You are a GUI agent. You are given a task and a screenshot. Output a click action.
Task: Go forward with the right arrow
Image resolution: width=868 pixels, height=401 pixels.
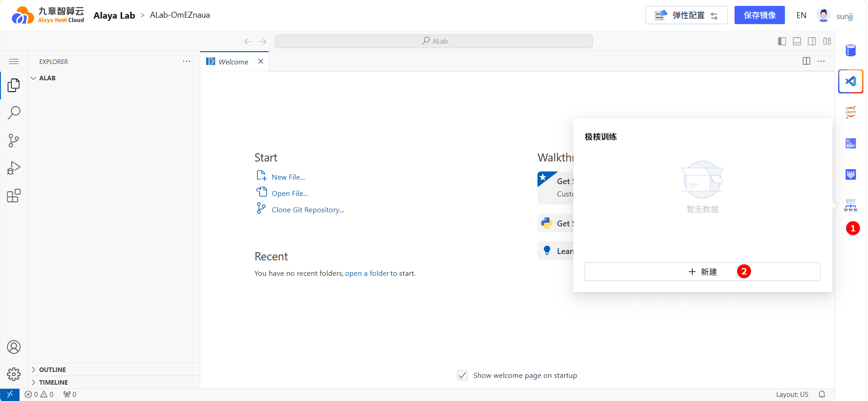(x=263, y=41)
